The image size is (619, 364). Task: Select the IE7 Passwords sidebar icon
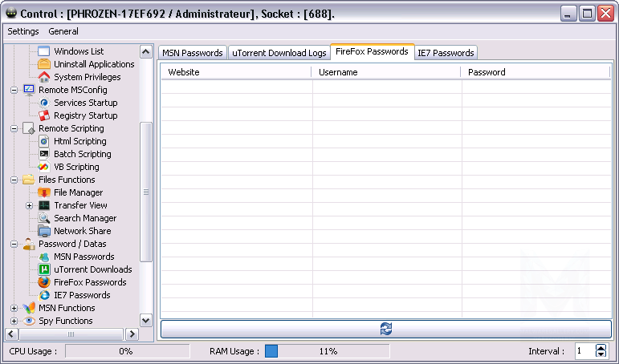click(44, 295)
